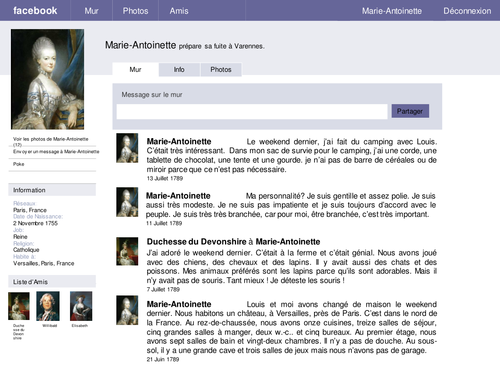Screen dimensions: 500x375
Task: Click avatar beside the 13 Juillet 1789 post
Action: coord(127,148)
